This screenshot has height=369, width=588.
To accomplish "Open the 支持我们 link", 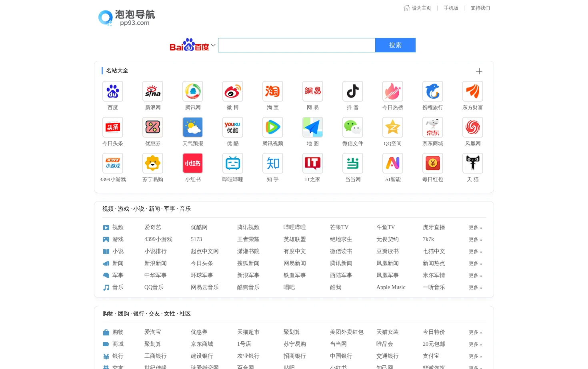I will (480, 8).
